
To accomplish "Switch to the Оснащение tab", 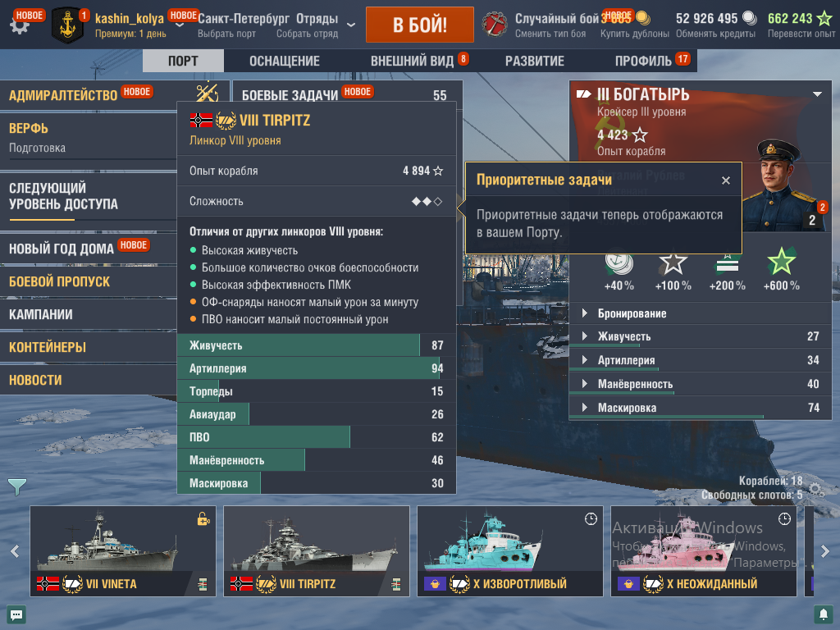I will (x=285, y=61).
